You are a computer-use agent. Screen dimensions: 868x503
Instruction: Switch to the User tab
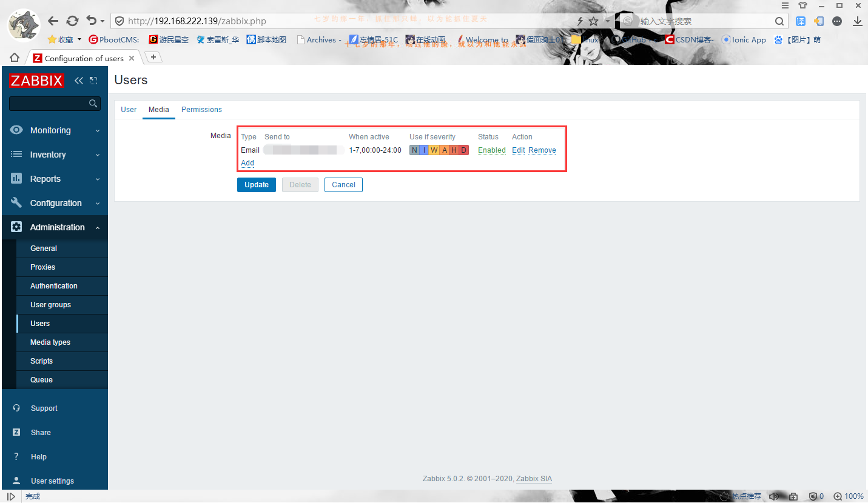(x=129, y=110)
